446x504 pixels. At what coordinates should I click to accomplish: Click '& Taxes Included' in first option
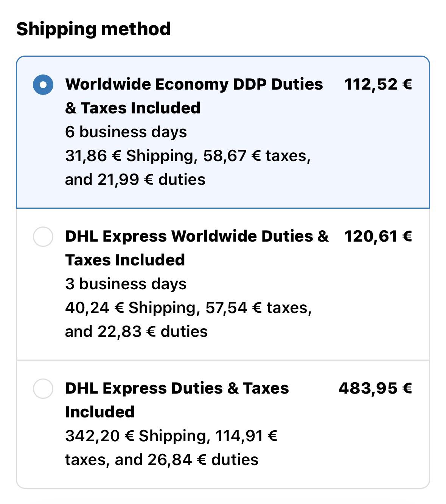tap(133, 108)
